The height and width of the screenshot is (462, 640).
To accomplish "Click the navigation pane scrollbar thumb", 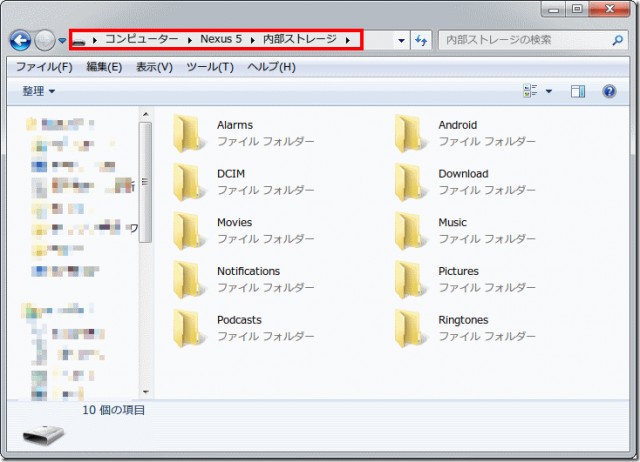I will [145, 182].
